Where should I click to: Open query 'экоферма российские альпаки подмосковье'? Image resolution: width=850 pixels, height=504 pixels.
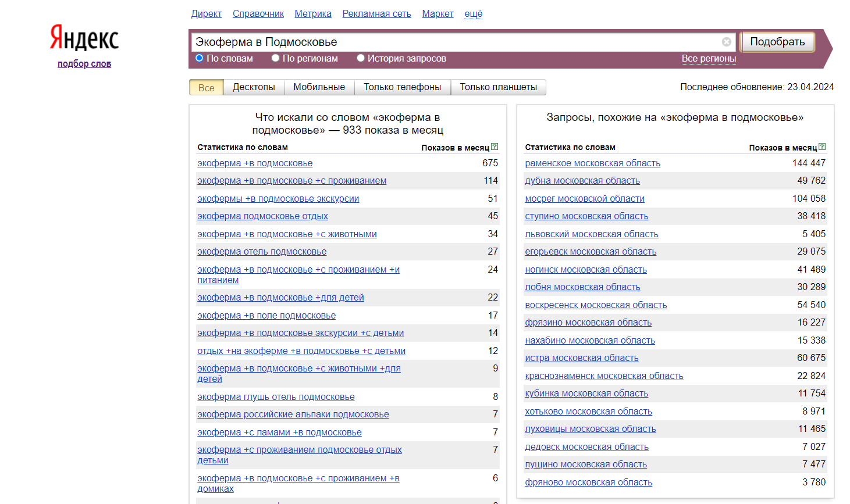(293, 414)
